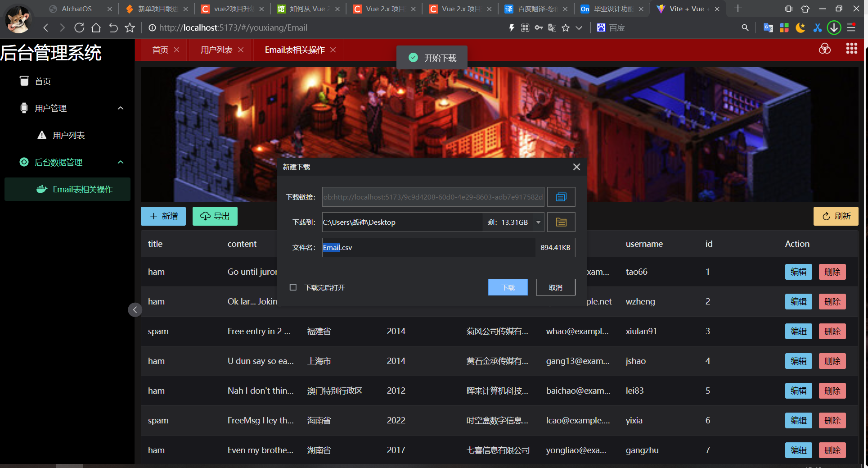Click the magnifier search icon
This screenshot has width=868, height=468.
coord(745,28)
